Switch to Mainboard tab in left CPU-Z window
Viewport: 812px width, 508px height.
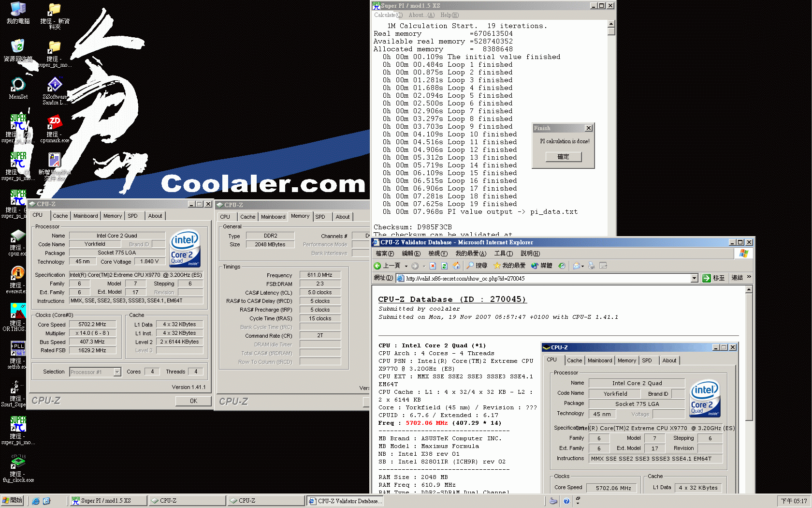(x=86, y=216)
